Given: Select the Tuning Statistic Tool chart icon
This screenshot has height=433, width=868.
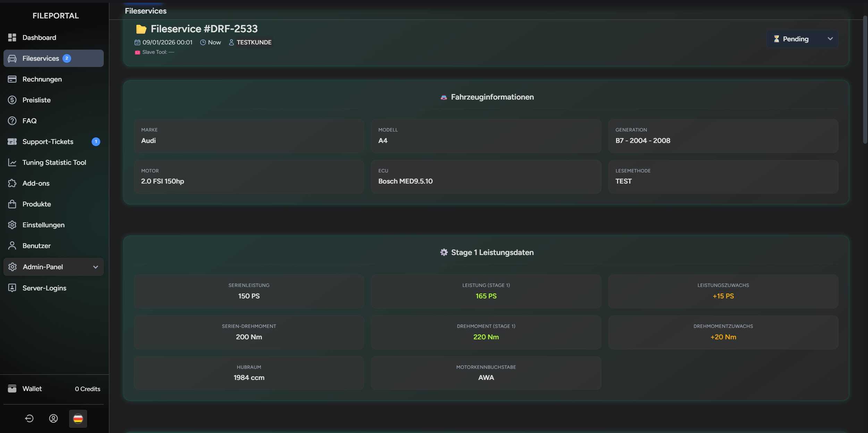Looking at the screenshot, I should click(x=12, y=162).
